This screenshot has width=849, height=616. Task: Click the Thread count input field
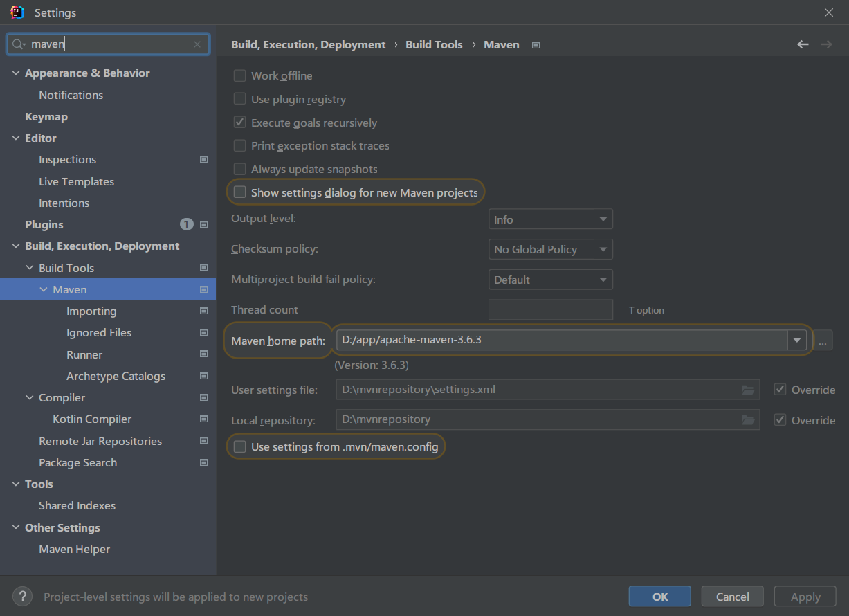tap(550, 309)
